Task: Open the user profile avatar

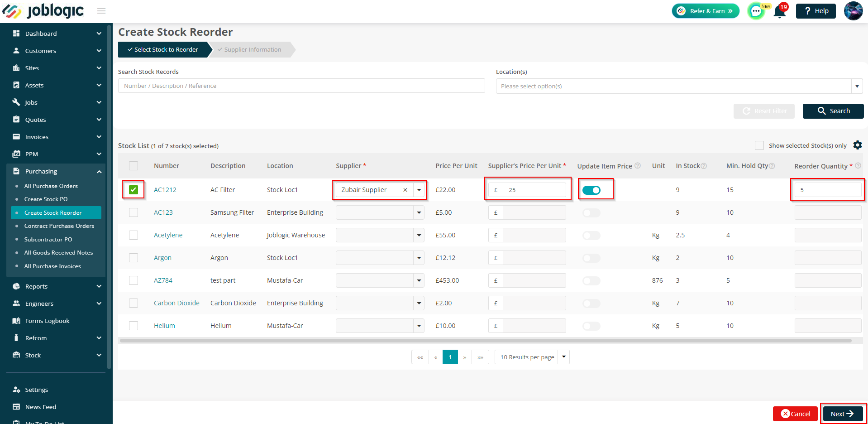Action: click(853, 11)
